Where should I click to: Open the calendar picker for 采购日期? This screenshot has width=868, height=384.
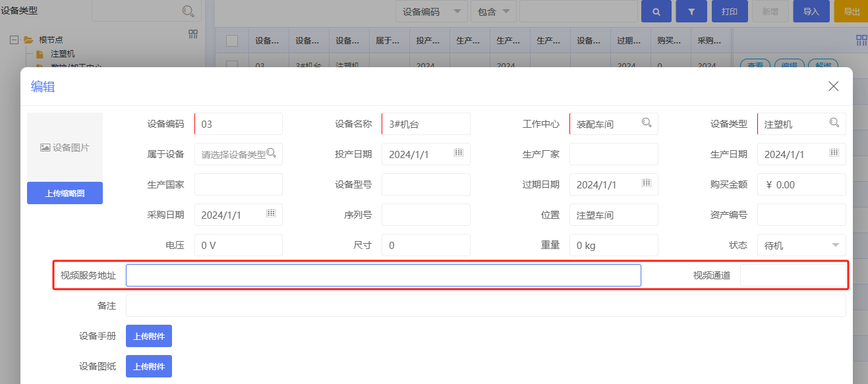point(271,213)
